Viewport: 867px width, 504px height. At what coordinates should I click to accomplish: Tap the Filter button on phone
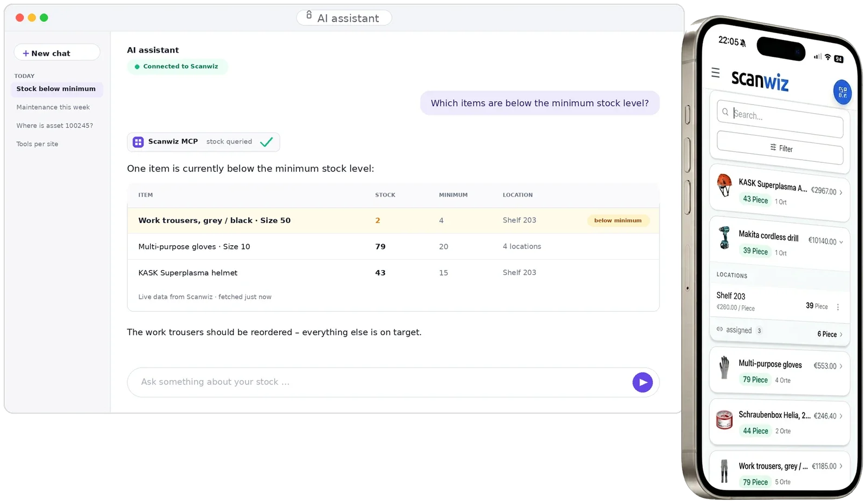pyautogui.click(x=780, y=147)
